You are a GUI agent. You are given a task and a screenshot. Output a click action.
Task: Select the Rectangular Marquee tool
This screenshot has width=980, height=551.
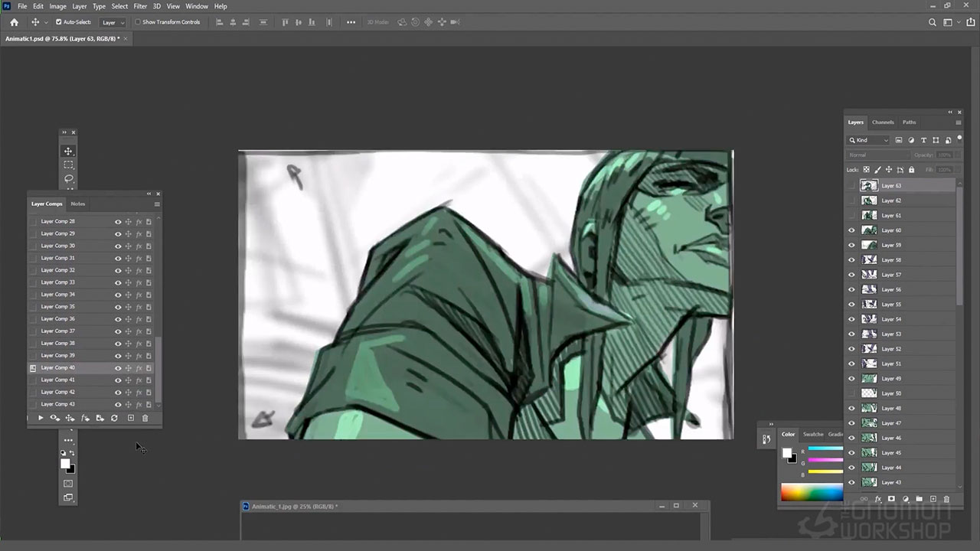click(68, 165)
